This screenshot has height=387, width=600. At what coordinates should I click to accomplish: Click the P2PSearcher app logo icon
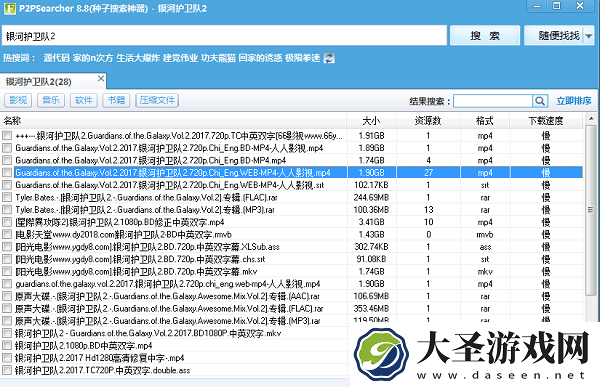pyautogui.click(x=10, y=8)
